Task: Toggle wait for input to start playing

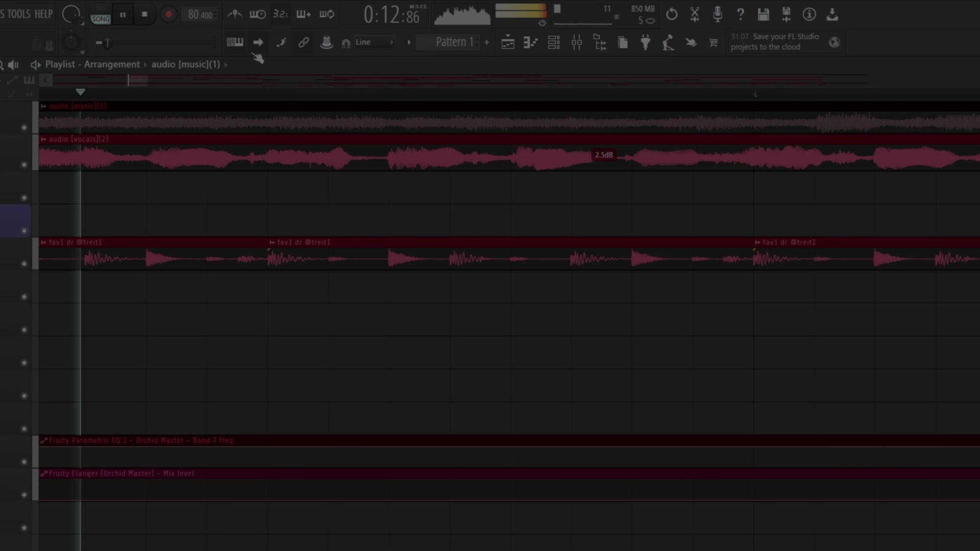Action: pyautogui.click(x=257, y=14)
